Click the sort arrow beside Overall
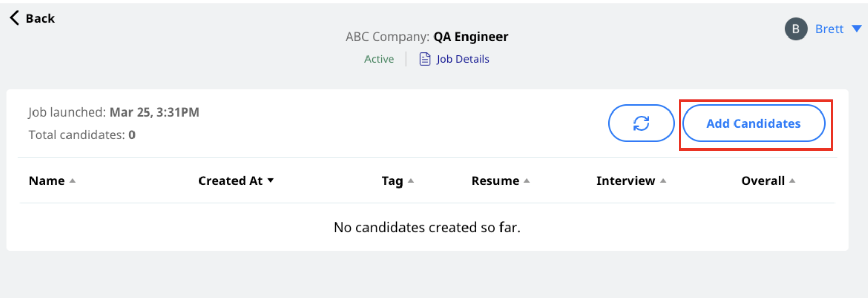This screenshot has height=299, width=868. [x=792, y=181]
